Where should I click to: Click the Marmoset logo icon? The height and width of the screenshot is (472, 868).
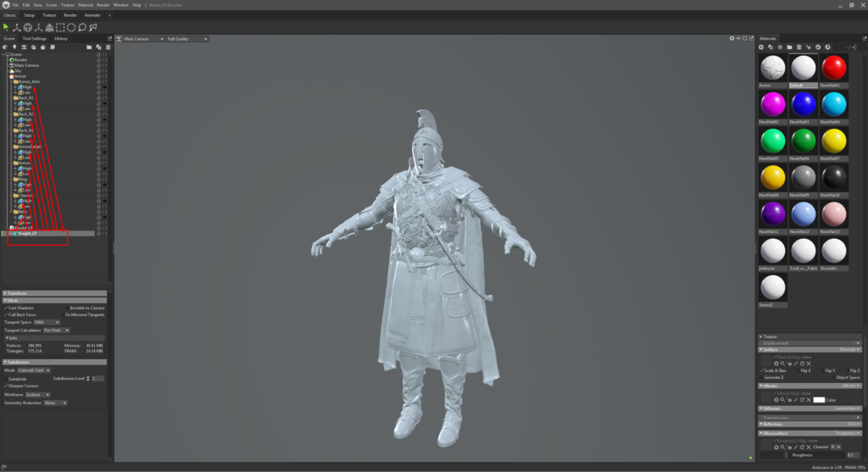pyautogui.click(x=6, y=5)
